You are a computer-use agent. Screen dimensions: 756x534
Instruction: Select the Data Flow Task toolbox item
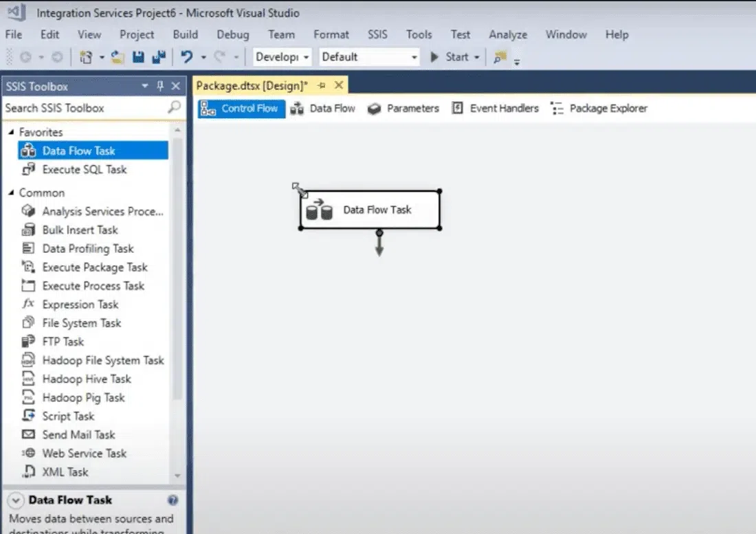click(93, 151)
